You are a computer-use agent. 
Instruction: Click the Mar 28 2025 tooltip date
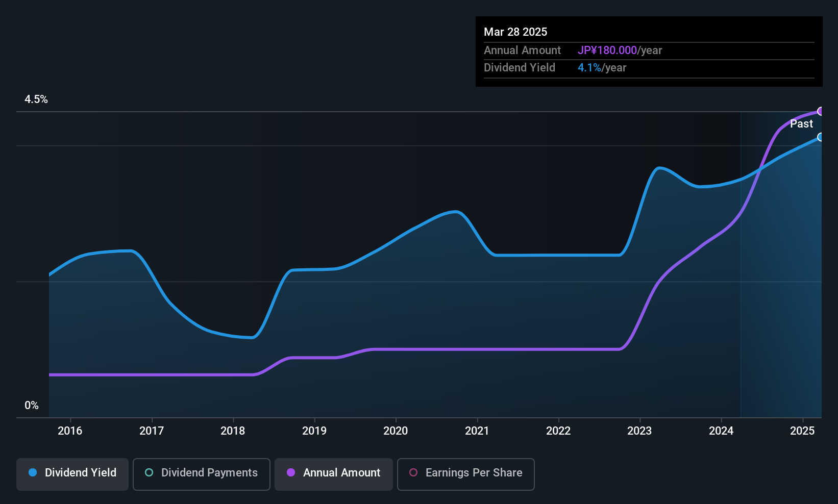515,32
